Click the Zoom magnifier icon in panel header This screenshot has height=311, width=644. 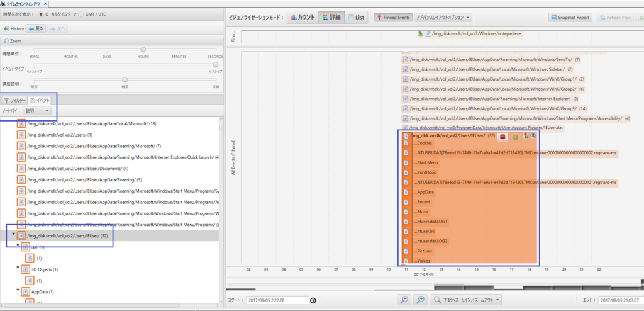(6, 41)
